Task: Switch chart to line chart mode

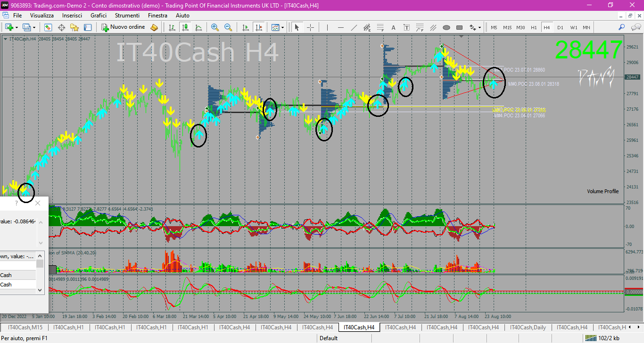Action: click(199, 27)
